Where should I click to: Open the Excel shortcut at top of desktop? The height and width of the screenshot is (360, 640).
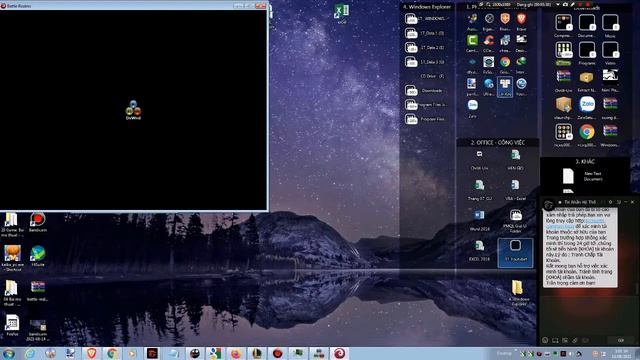click(x=342, y=13)
